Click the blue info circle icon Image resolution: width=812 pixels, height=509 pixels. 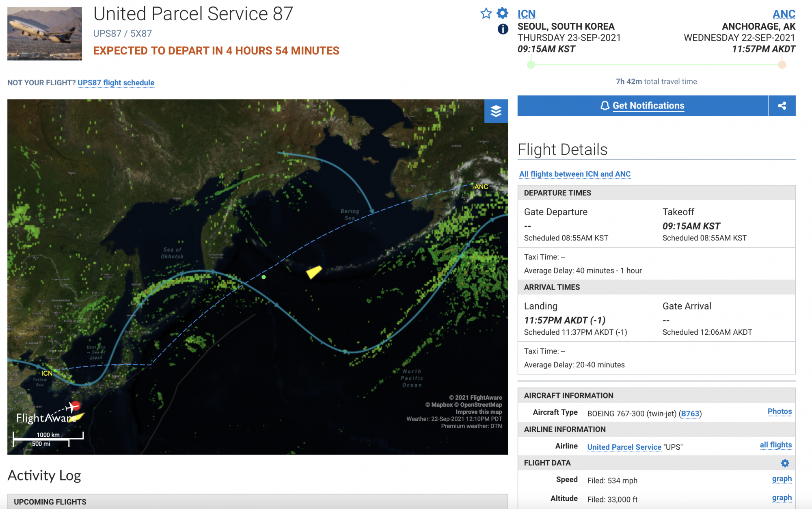(x=503, y=29)
